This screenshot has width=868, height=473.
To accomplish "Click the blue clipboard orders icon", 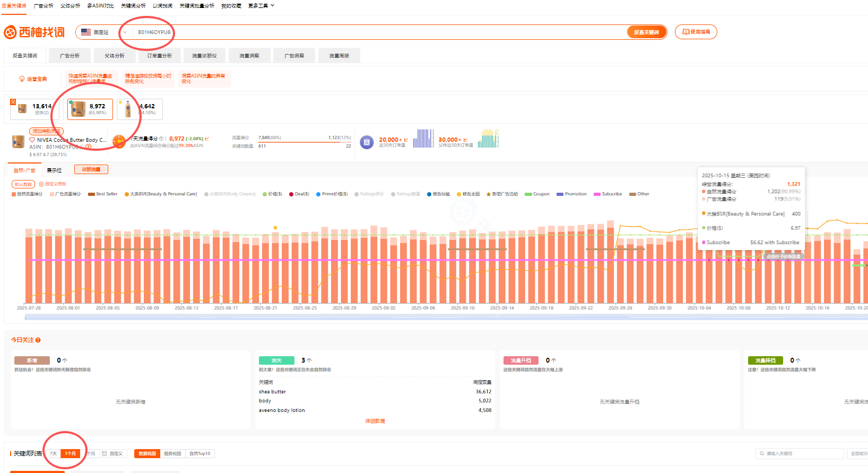I will click(x=367, y=142).
